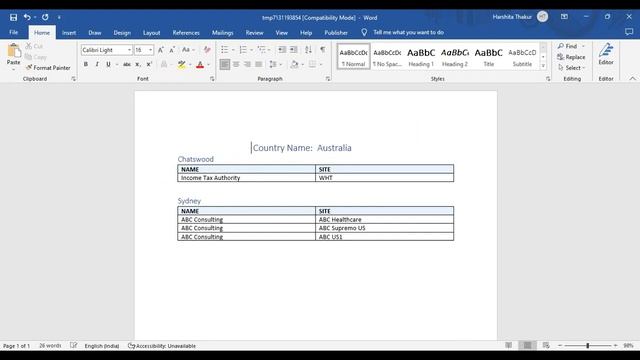Switch to the Layout tab
Viewport: 640px width, 360px height.
pos(151,33)
